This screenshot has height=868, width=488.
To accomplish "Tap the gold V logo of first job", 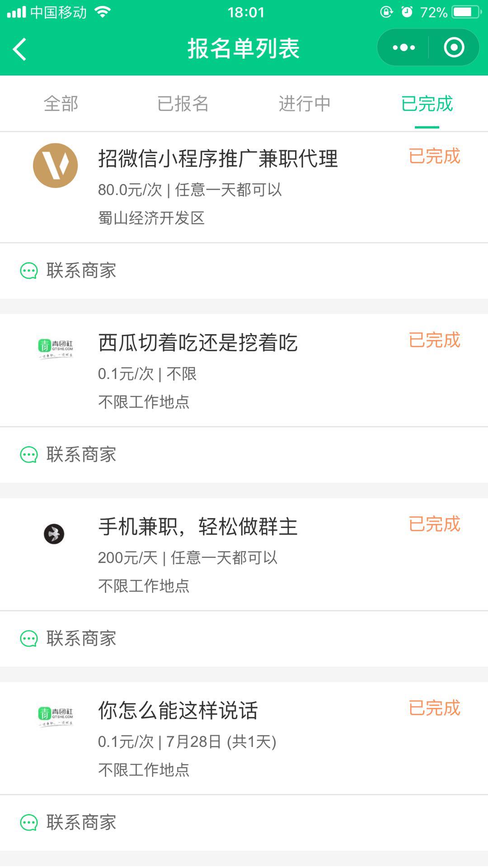I will pos(56,165).
